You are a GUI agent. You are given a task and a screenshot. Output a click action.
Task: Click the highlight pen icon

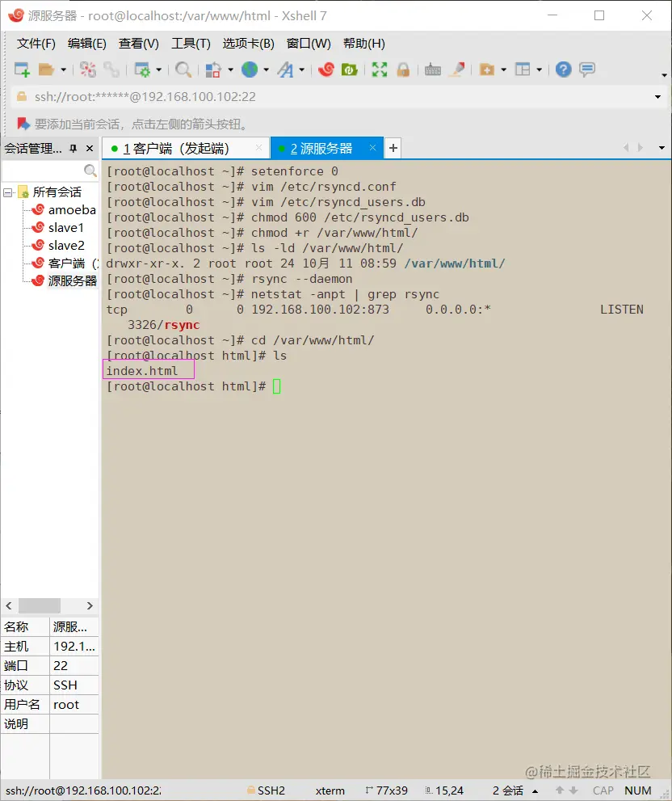click(x=456, y=70)
